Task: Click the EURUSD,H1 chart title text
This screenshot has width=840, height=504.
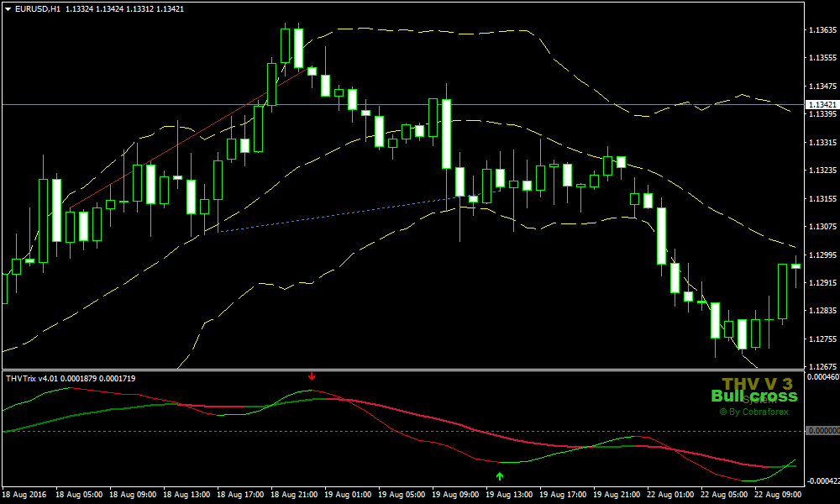Action: click(38, 8)
